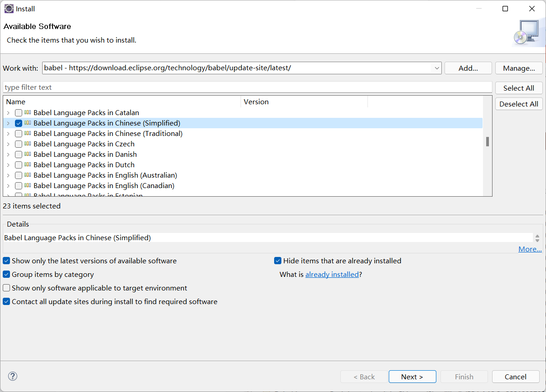Click the help question mark icon
The image size is (546, 392).
pos(13,376)
